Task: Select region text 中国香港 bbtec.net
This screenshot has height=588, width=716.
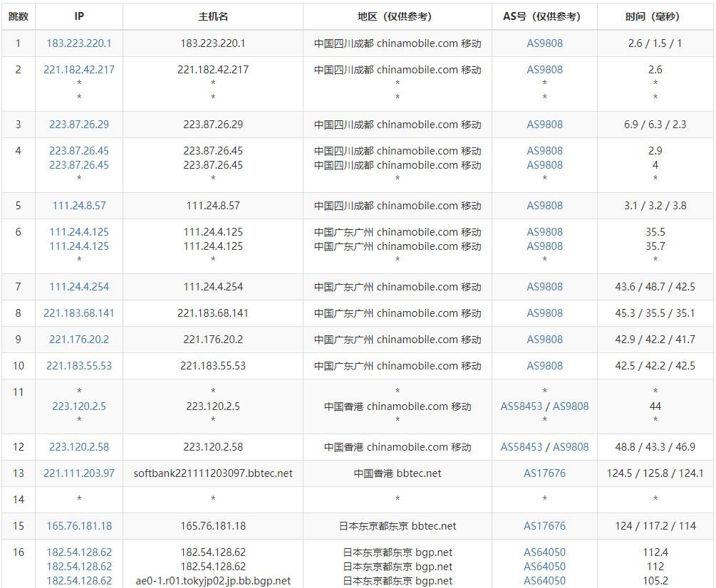Action: pyautogui.click(x=398, y=473)
